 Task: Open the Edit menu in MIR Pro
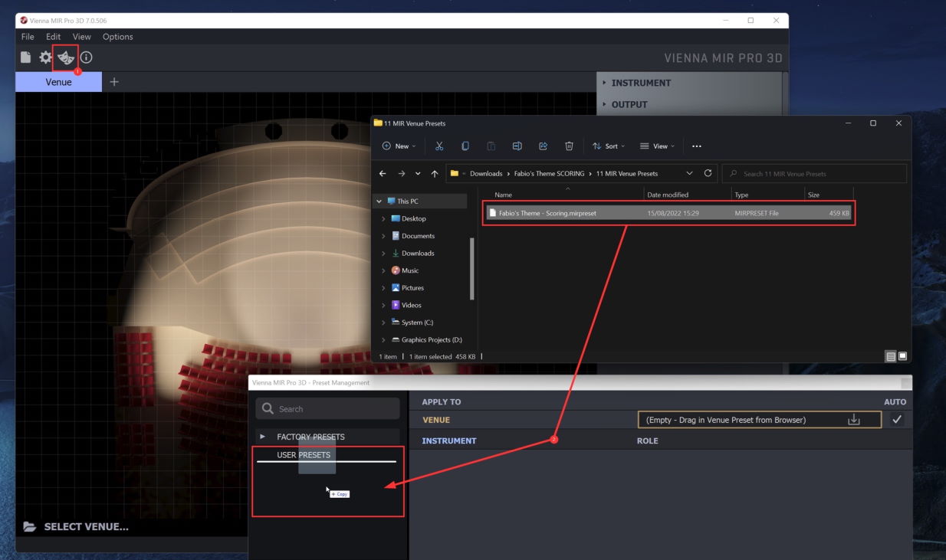(53, 37)
